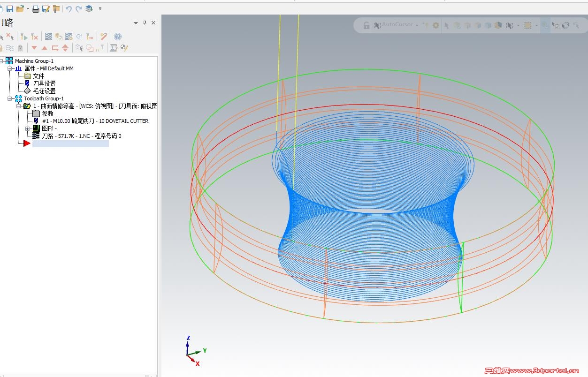Click the simulation options waves-gear icon
Image resolution: width=588 pixels, height=377 pixels.
[69, 37]
